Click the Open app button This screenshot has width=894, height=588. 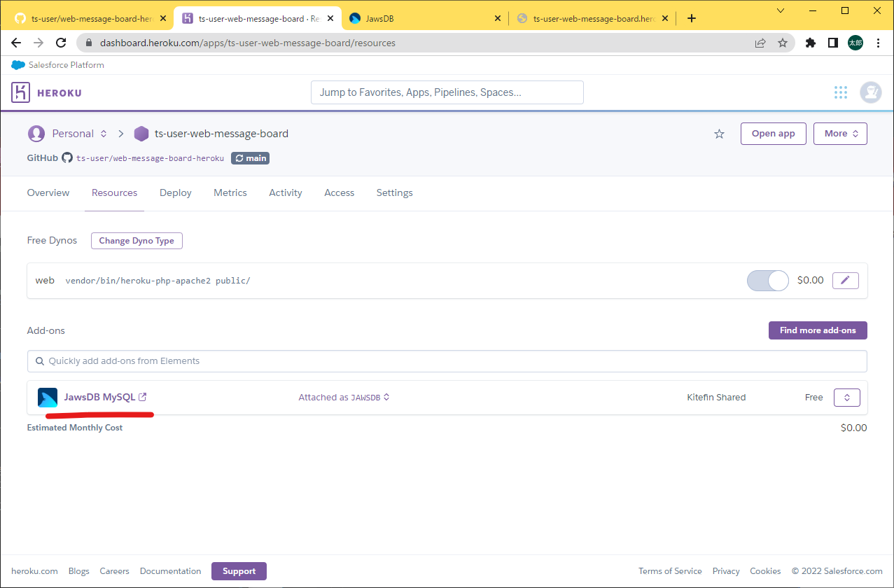tap(773, 134)
